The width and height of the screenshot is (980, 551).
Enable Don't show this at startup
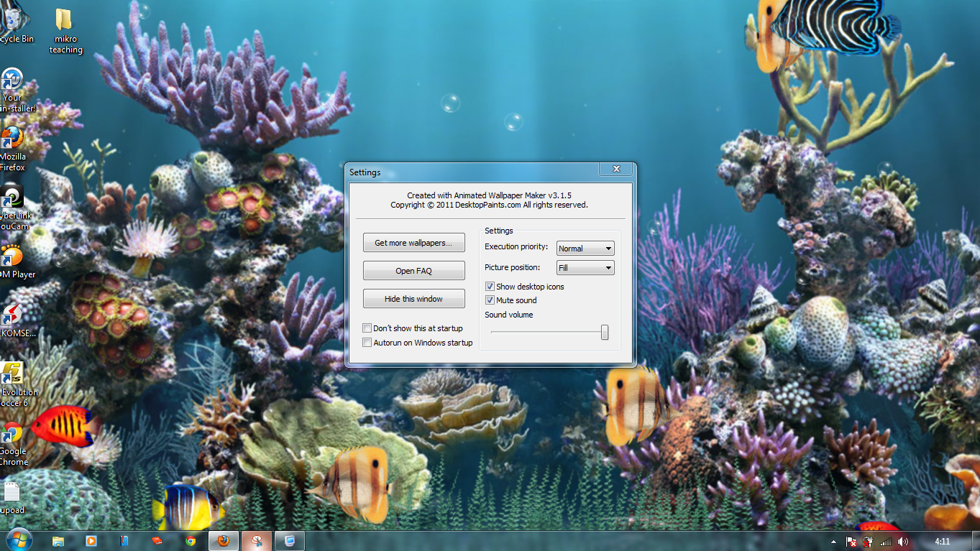pos(367,328)
